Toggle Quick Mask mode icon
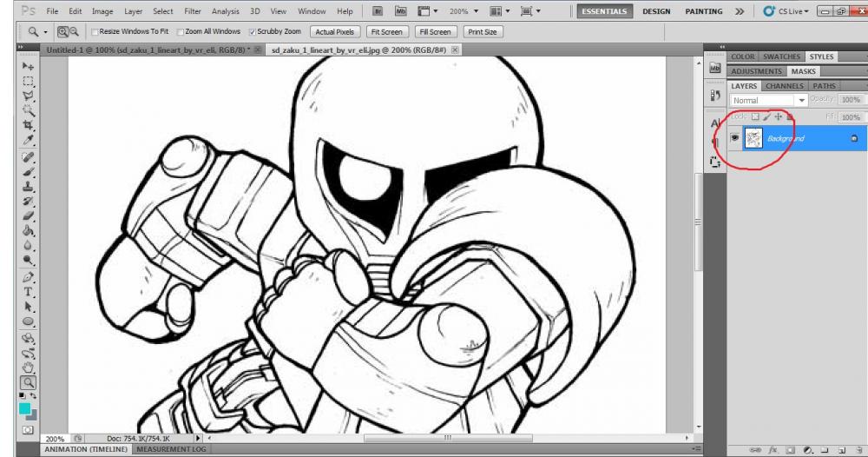The width and height of the screenshot is (868, 457). click(x=28, y=430)
